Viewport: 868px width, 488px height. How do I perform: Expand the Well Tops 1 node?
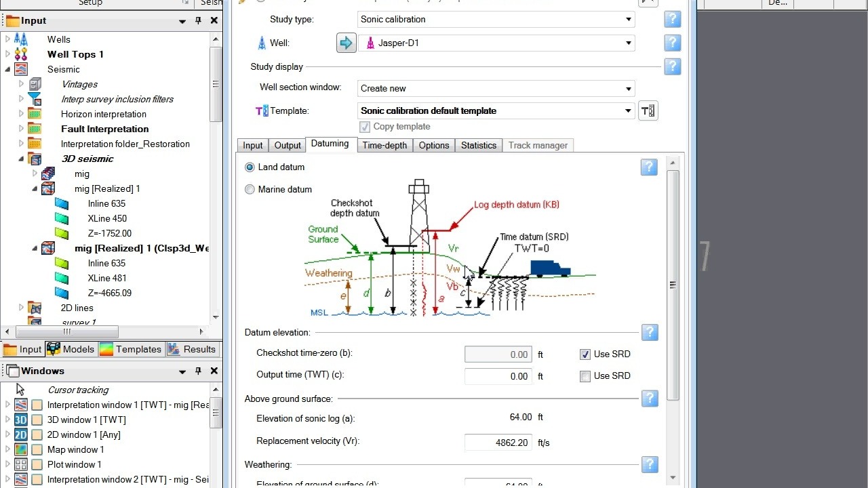[x=8, y=54]
